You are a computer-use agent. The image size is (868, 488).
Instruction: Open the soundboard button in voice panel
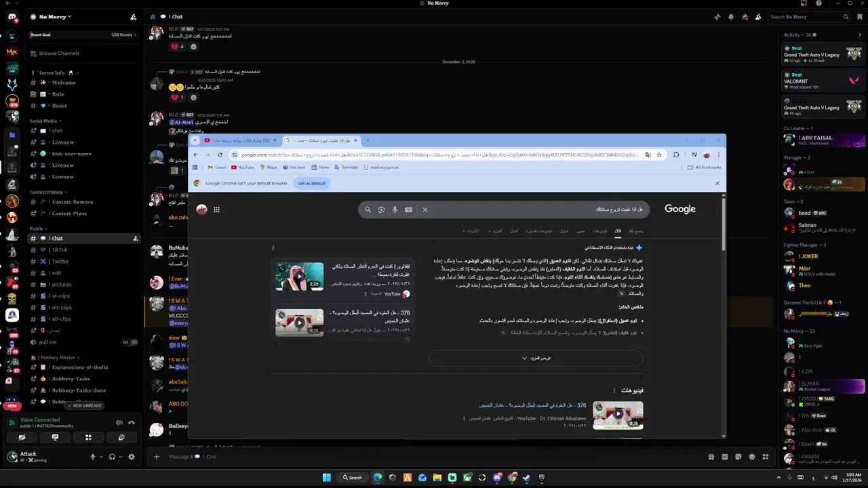click(x=121, y=437)
